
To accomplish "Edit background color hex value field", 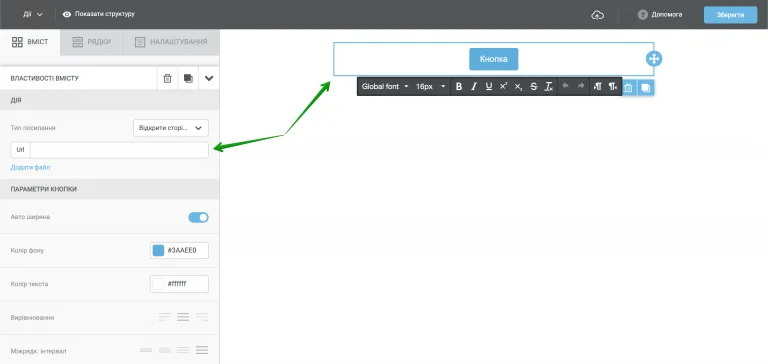I will 187,250.
